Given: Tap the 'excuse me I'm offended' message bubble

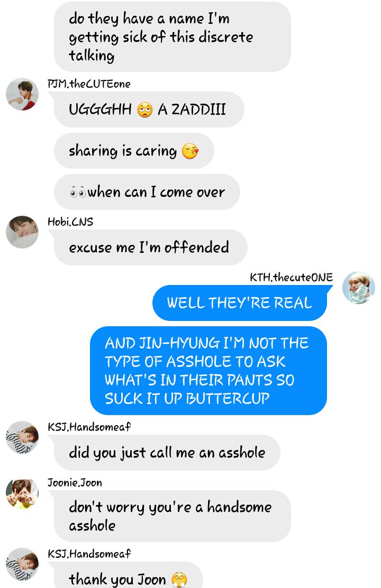Looking at the screenshot, I should (x=150, y=247).
